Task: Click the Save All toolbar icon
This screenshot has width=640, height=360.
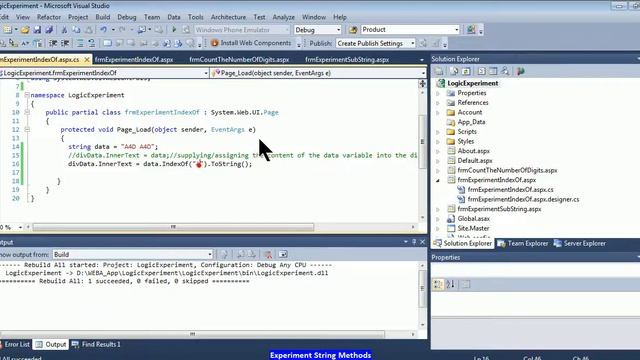Action: point(49,30)
